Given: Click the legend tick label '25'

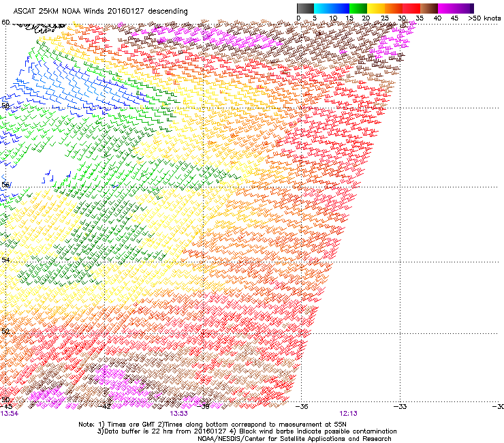Looking at the screenshot, I should [385, 18].
